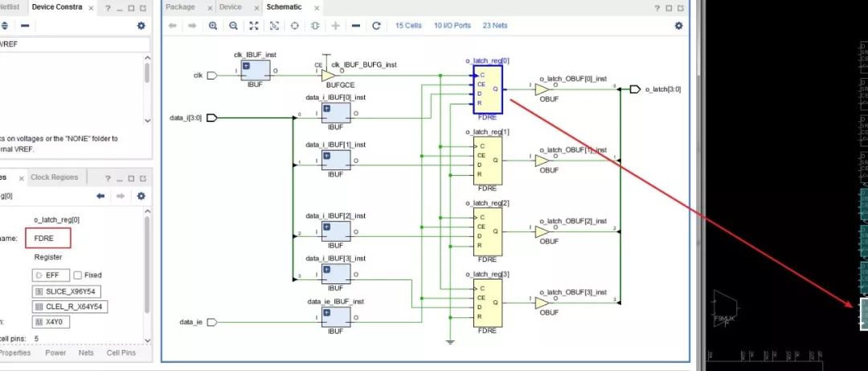Switch to Nets tab in properties
Viewport: 868px width, 371px height.
click(x=86, y=353)
